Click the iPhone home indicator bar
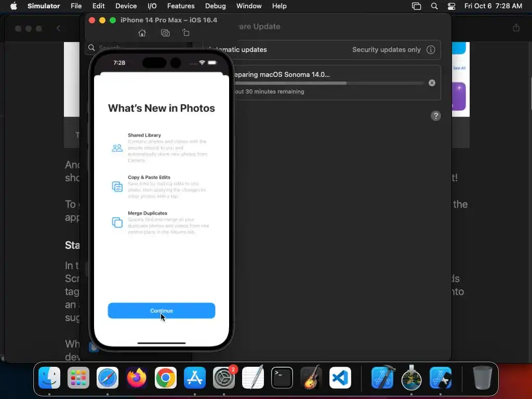Image resolution: width=532 pixels, height=399 pixels. click(x=162, y=343)
